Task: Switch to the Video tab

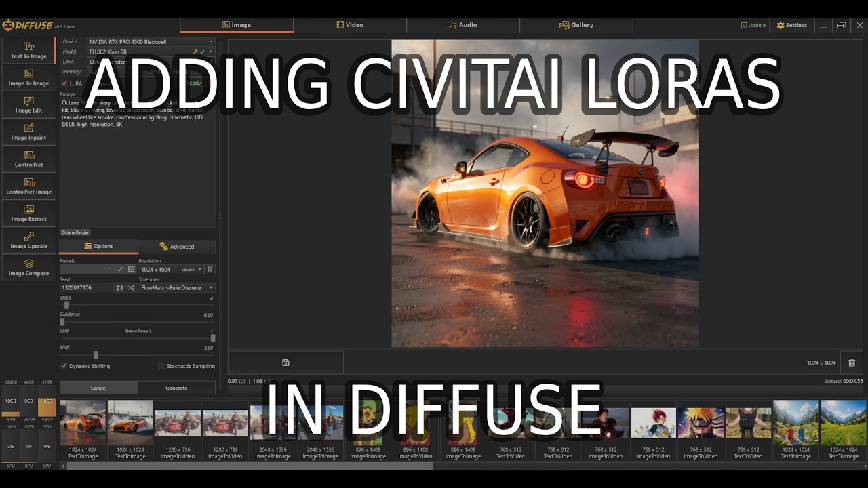Action: (x=350, y=25)
